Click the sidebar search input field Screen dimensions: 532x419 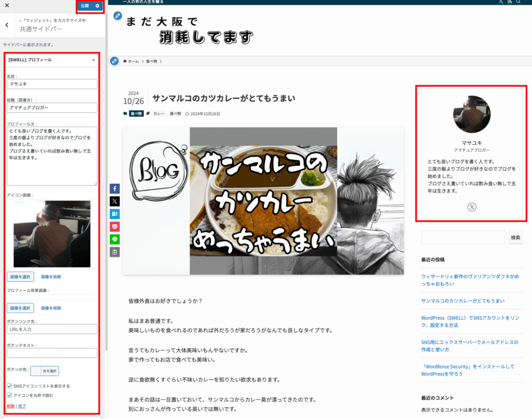[x=463, y=237]
